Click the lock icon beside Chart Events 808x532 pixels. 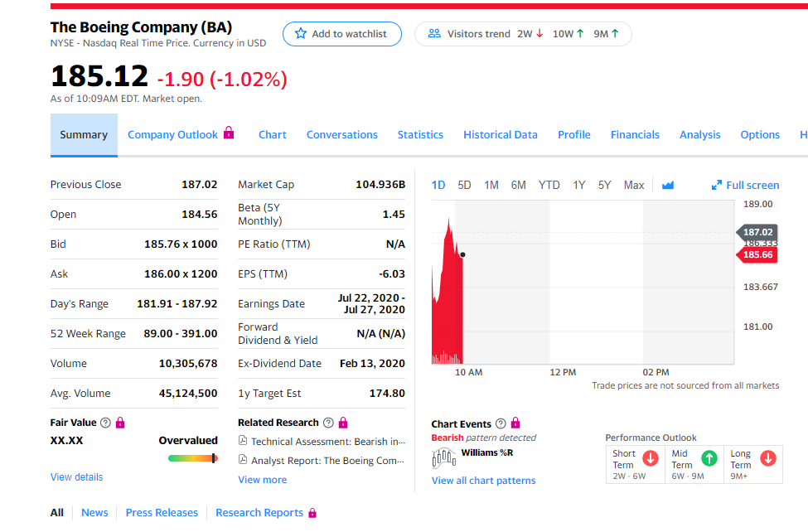[515, 423]
